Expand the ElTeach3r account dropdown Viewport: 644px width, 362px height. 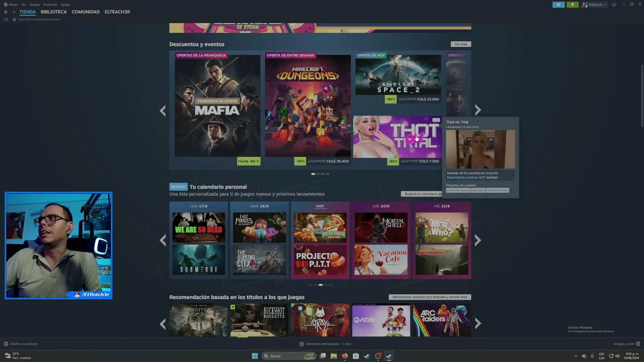tap(605, 5)
